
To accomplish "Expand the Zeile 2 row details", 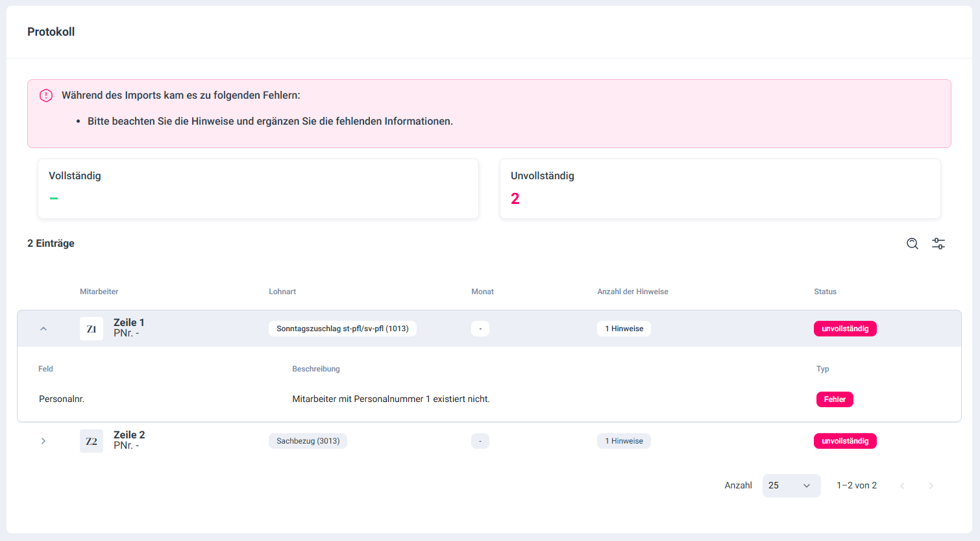I will pyautogui.click(x=43, y=441).
